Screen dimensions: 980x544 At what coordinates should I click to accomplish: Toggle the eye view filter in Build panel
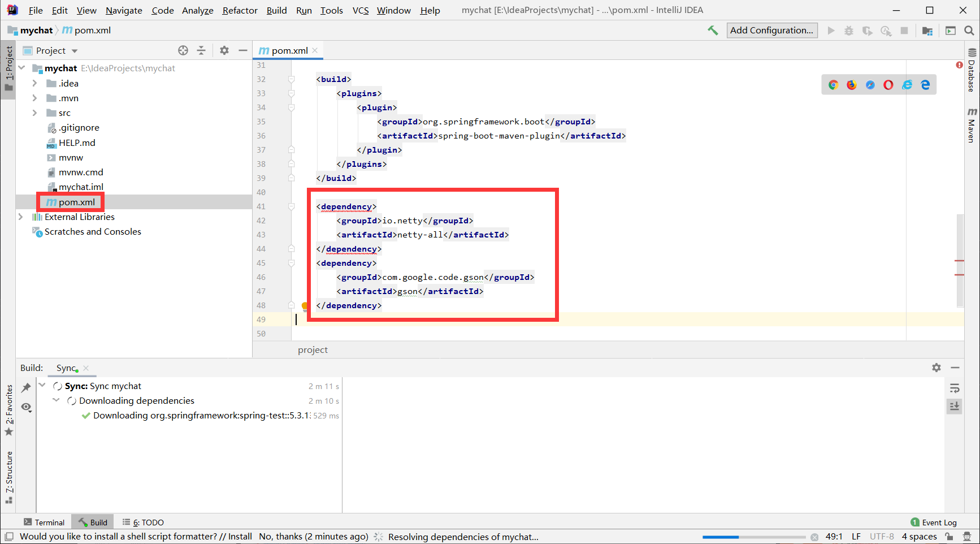click(x=26, y=407)
